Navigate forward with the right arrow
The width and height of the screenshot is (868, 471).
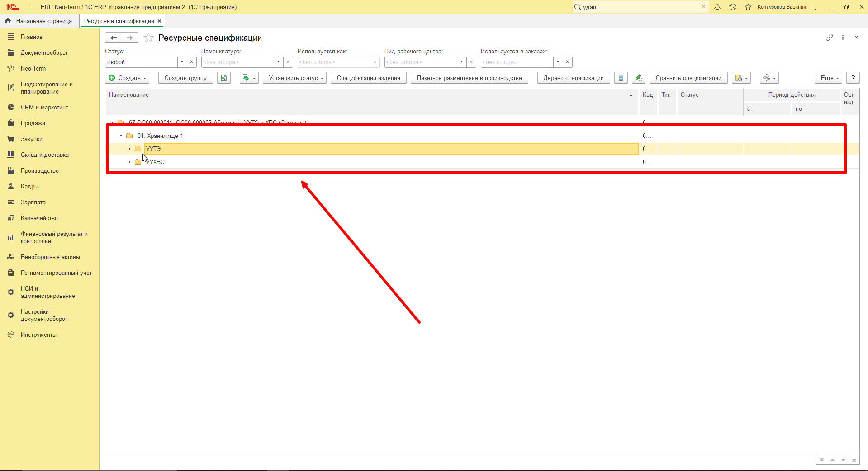coord(130,38)
